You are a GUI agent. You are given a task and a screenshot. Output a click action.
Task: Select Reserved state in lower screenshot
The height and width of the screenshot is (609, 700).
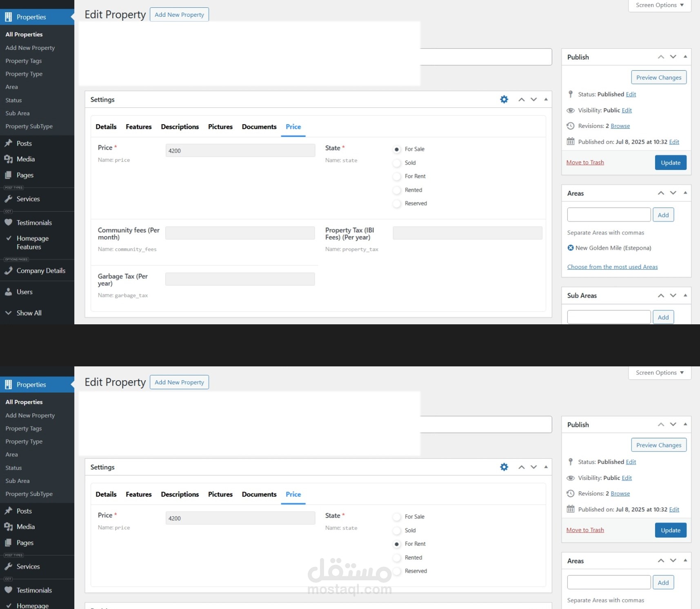coord(397,571)
